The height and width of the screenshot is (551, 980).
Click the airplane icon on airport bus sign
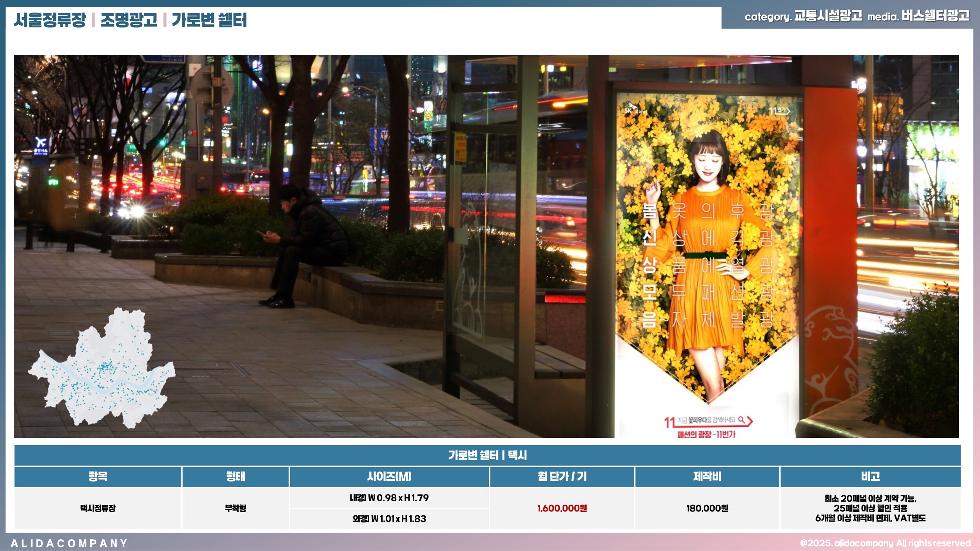pyautogui.click(x=40, y=142)
